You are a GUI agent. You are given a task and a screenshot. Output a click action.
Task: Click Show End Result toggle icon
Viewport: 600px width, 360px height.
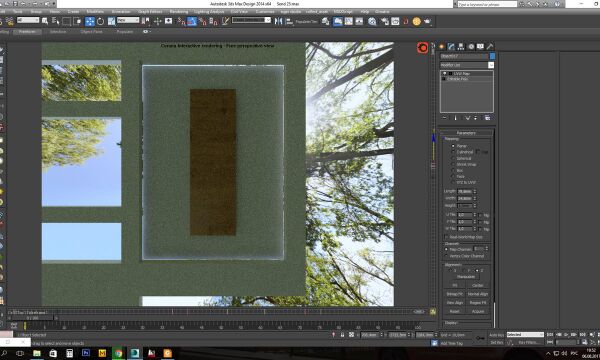(x=455, y=118)
